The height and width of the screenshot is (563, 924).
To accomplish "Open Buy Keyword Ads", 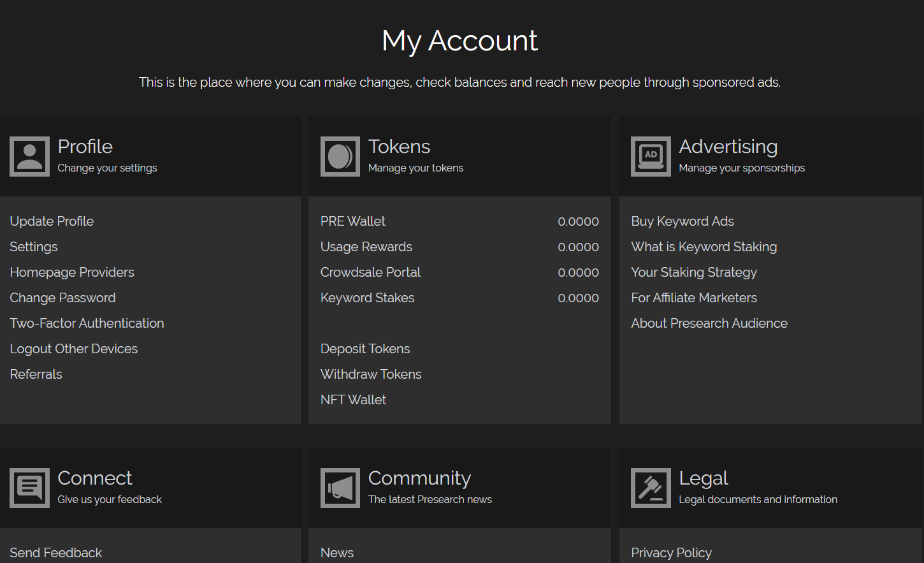I will point(682,221).
